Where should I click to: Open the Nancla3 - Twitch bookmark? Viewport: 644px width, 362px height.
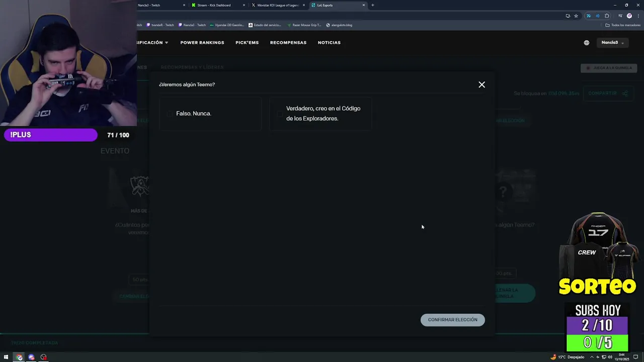(x=192, y=25)
